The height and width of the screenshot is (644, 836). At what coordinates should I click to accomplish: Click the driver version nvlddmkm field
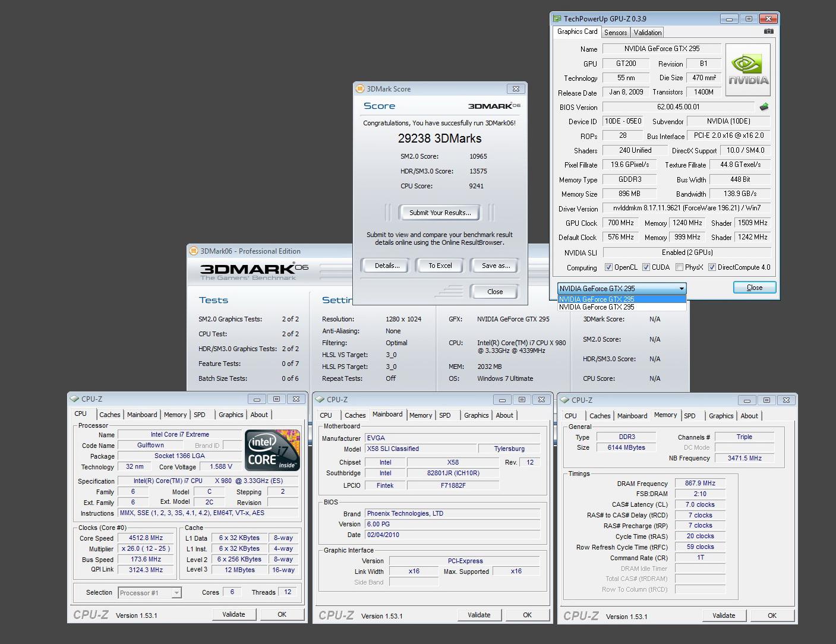pyautogui.click(x=686, y=208)
